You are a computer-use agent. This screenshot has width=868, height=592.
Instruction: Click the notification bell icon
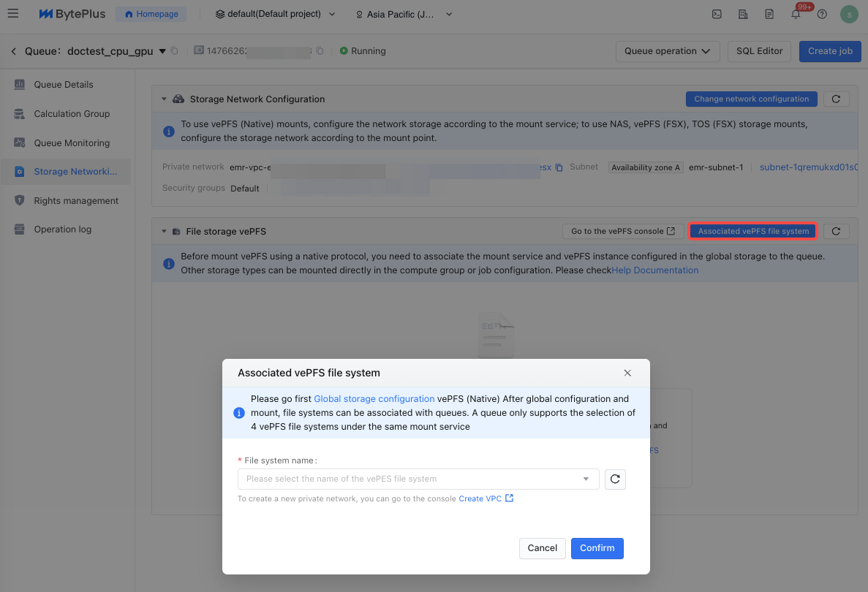tap(796, 14)
